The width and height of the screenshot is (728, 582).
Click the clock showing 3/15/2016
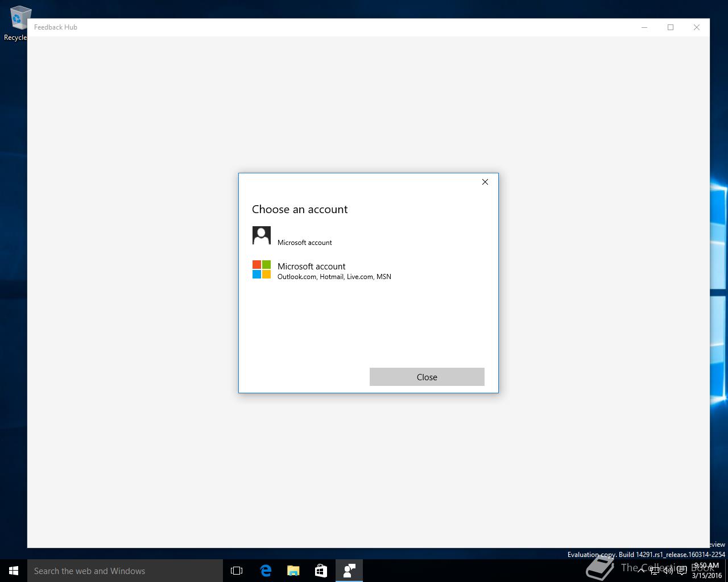[x=706, y=571]
